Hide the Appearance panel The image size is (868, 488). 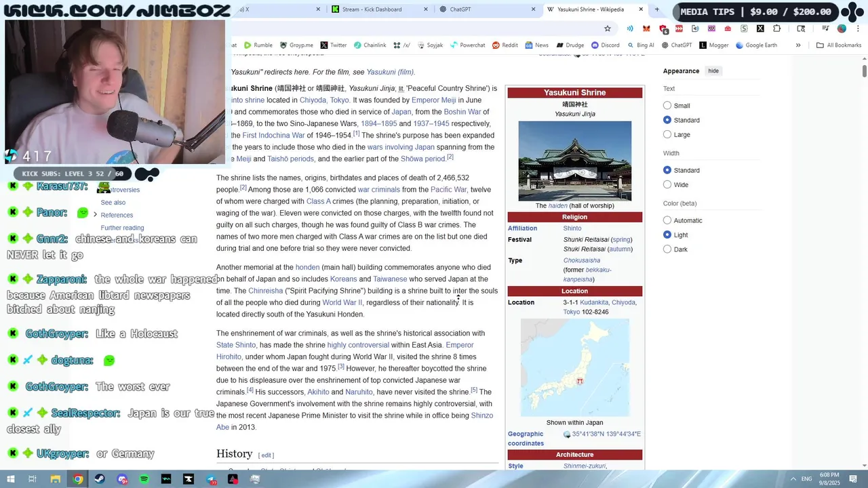tap(713, 70)
